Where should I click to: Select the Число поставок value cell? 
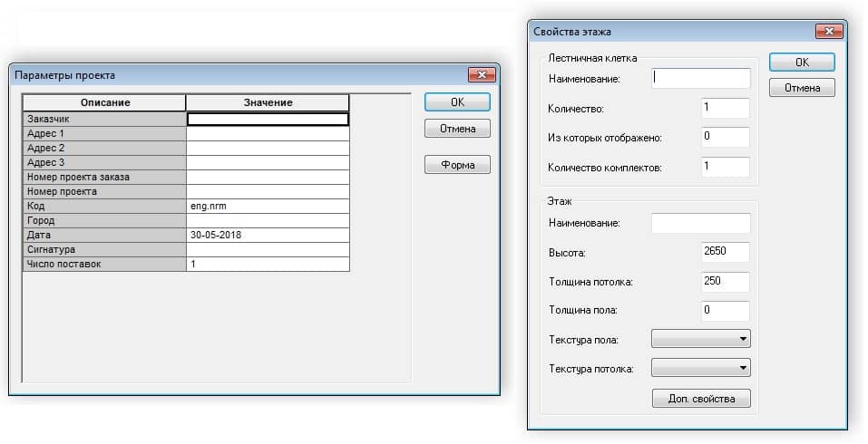click(x=268, y=264)
